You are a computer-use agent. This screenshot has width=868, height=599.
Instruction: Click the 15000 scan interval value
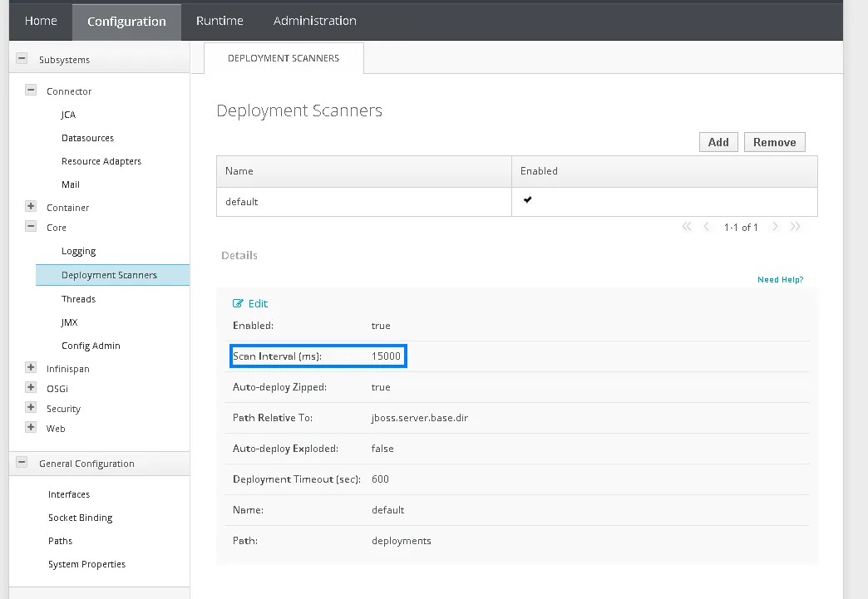point(386,356)
